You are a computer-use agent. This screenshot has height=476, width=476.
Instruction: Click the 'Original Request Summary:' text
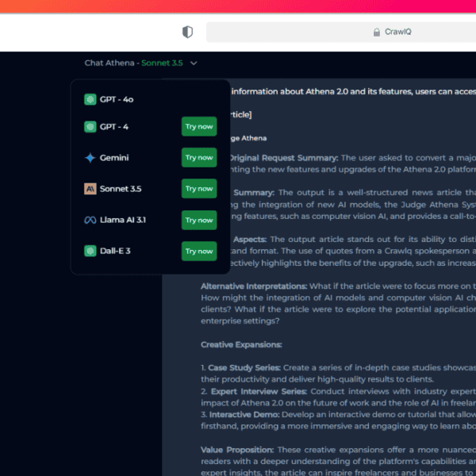pyautogui.click(x=284, y=158)
